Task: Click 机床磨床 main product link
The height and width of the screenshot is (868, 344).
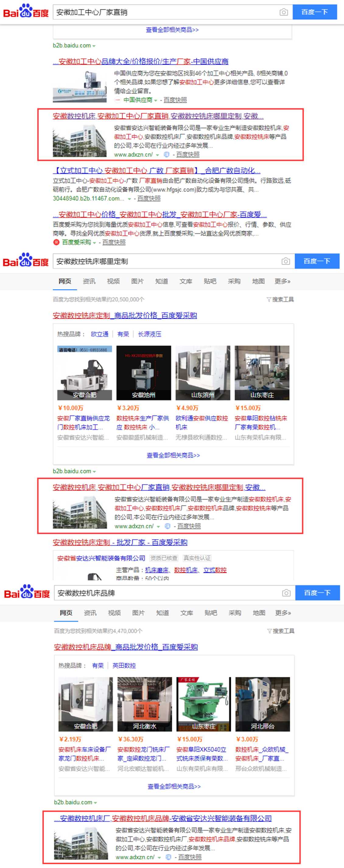Action: [157, 570]
